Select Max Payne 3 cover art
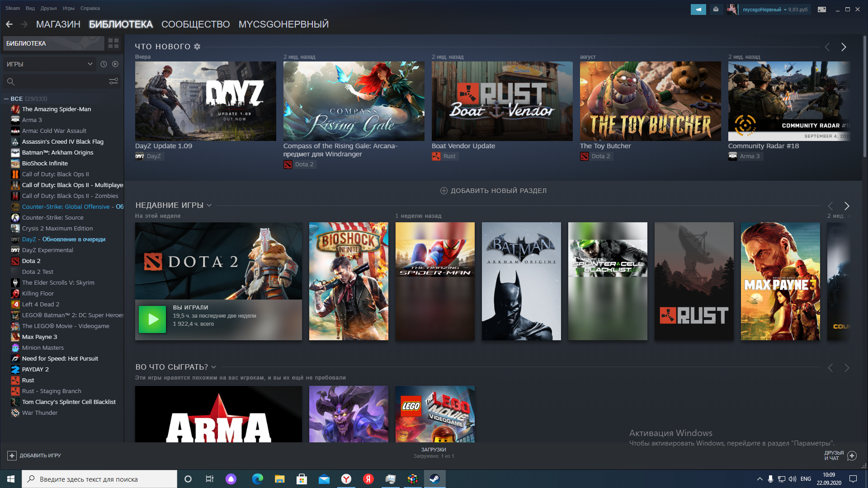Screen dimensions: 868x488 [780, 281]
